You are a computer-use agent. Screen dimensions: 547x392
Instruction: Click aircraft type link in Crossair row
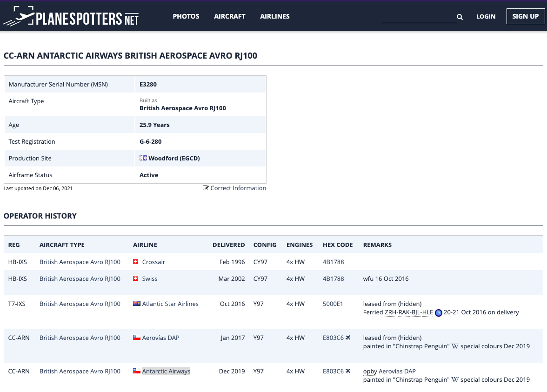(80, 262)
